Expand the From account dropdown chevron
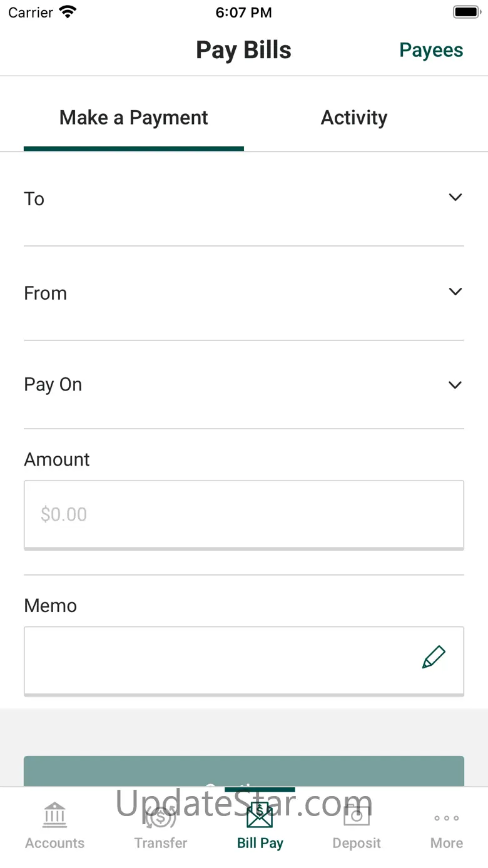488x868 pixels. tap(455, 292)
